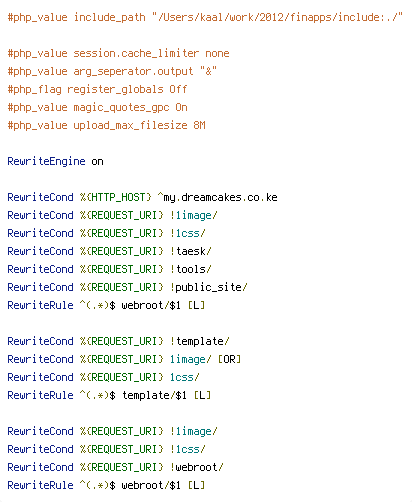Click the magic_quotes_gpc On comment

pyautogui.click(x=97, y=107)
